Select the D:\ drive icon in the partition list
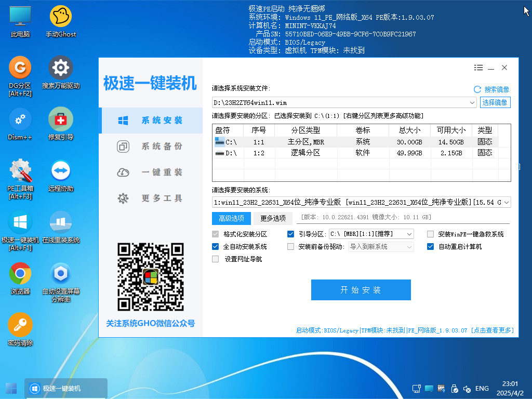 click(220, 153)
